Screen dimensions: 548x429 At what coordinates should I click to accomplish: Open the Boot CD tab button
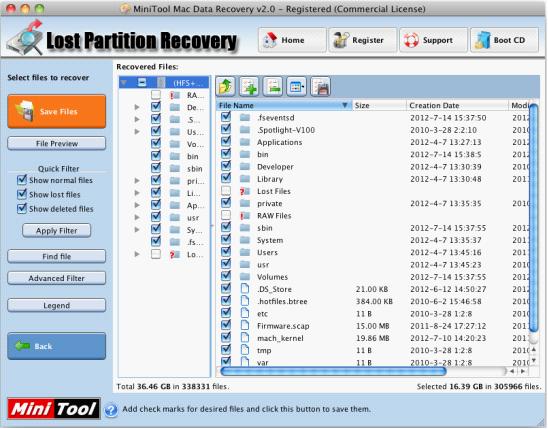tap(504, 40)
